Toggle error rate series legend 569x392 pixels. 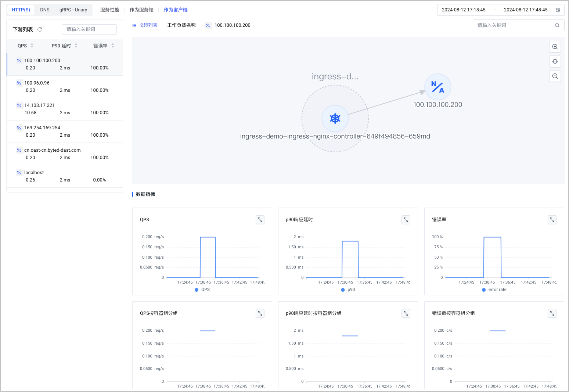coord(494,289)
